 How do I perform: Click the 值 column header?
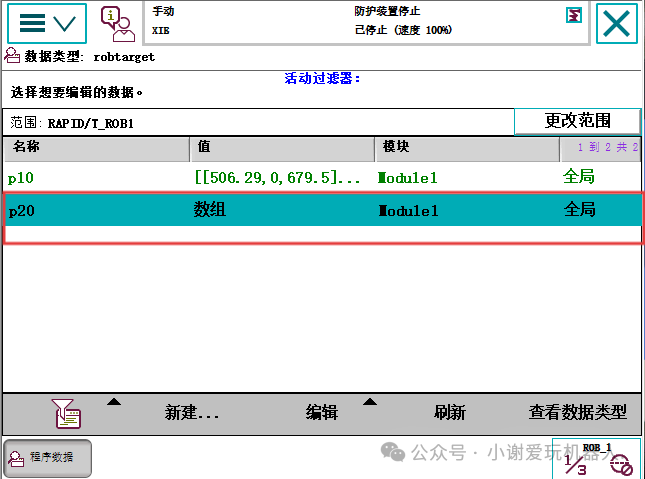(x=282, y=149)
